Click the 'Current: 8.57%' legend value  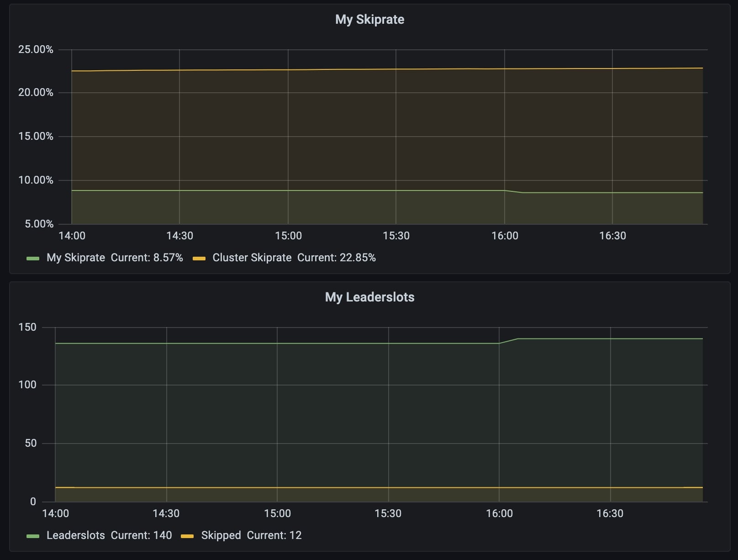(147, 258)
